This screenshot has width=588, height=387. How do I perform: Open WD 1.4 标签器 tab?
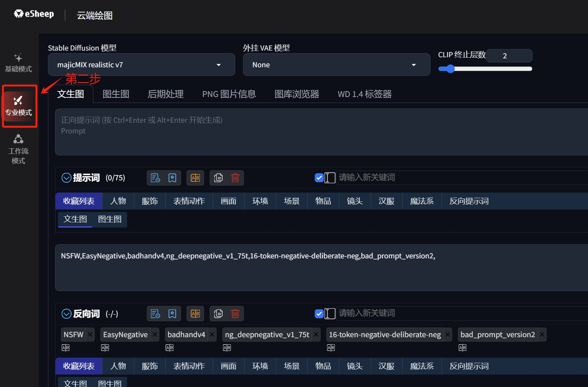point(365,94)
